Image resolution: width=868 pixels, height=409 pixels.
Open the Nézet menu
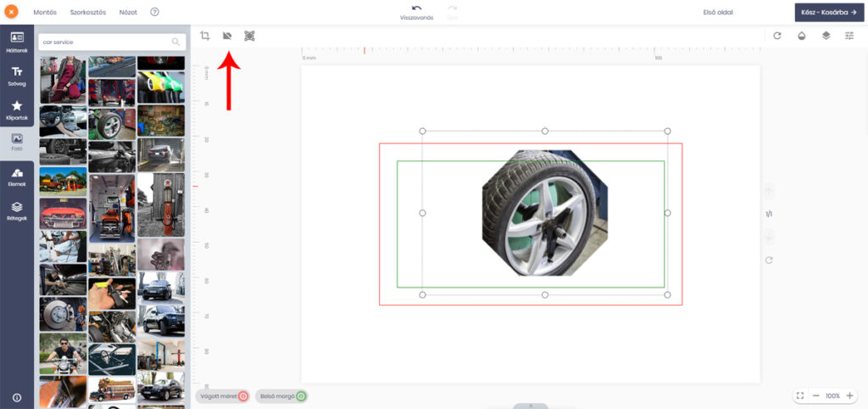(129, 12)
